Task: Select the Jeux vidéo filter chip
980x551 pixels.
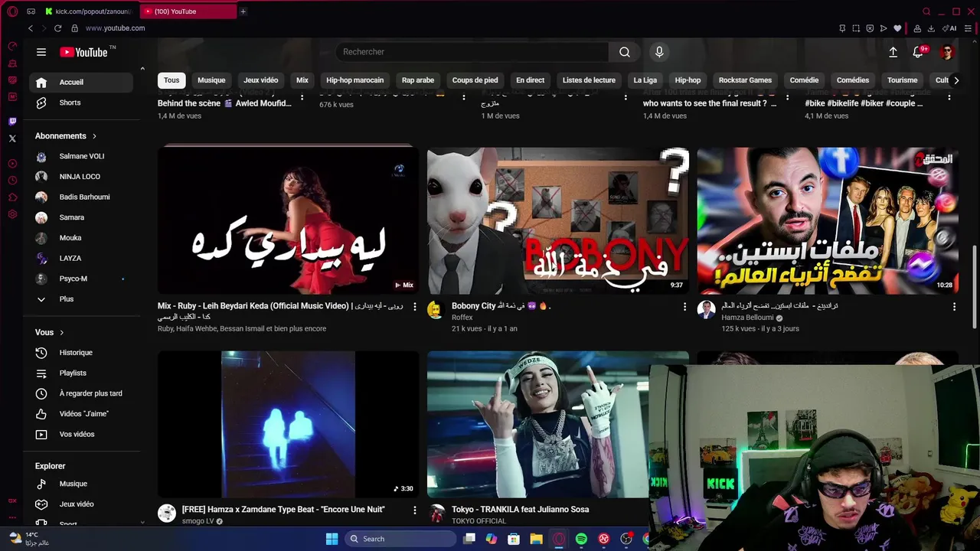Action: tap(261, 80)
